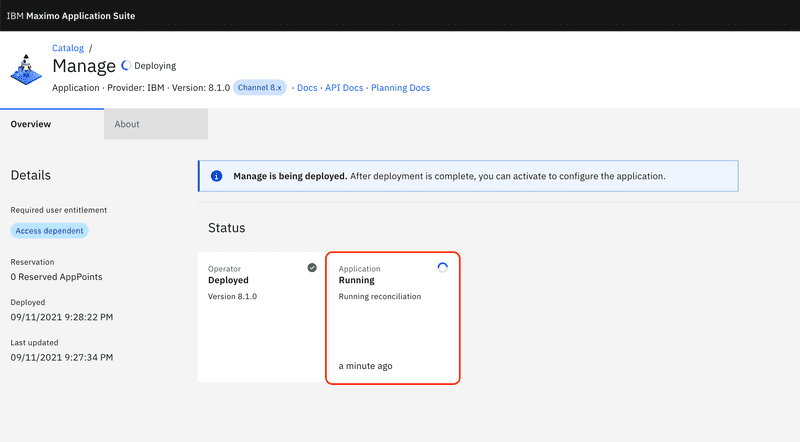This screenshot has width=800, height=442.
Task: Click the Access dependent entitlement tag
Action: [x=49, y=231]
